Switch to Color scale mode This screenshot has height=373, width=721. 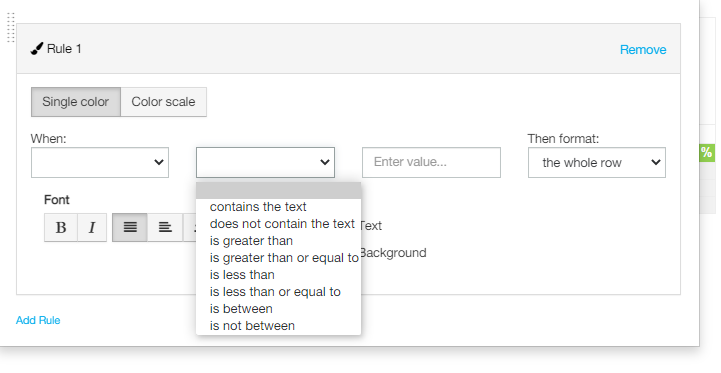(x=163, y=102)
